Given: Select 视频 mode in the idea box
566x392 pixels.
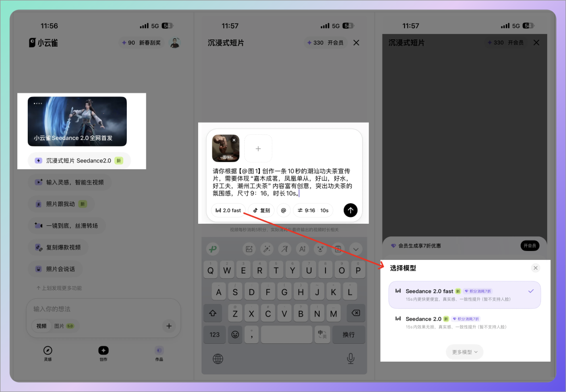Looking at the screenshot, I should pyautogui.click(x=41, y=326).
